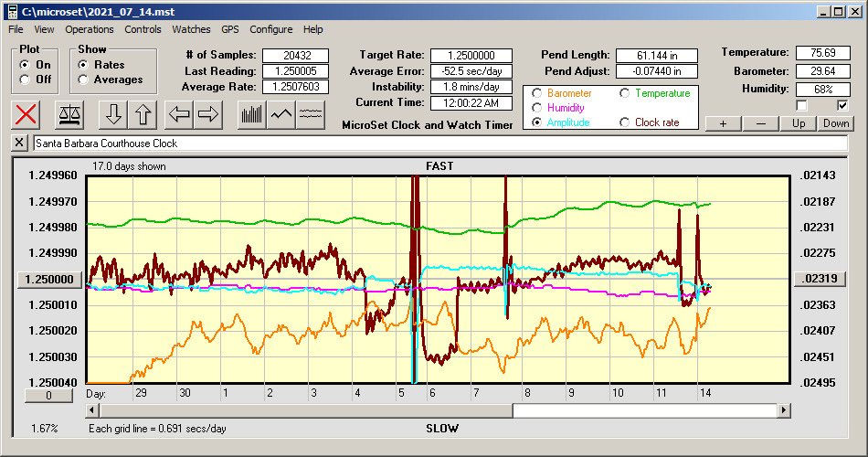Open the Controls menu

pyautogui.click(x=143, y=29)
